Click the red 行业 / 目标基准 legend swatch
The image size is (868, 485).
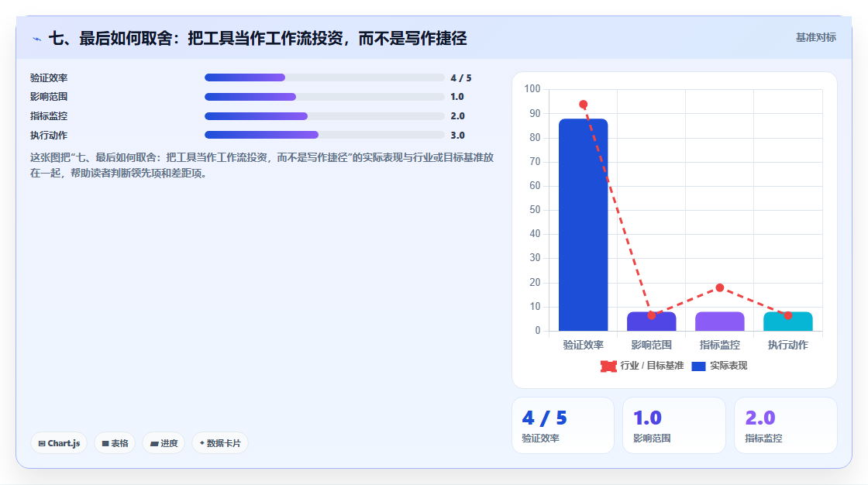(x=608, y=366)
